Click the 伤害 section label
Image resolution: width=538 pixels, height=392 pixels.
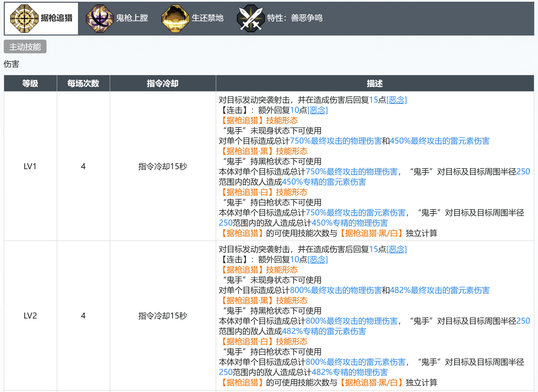(x=11, y=64)
